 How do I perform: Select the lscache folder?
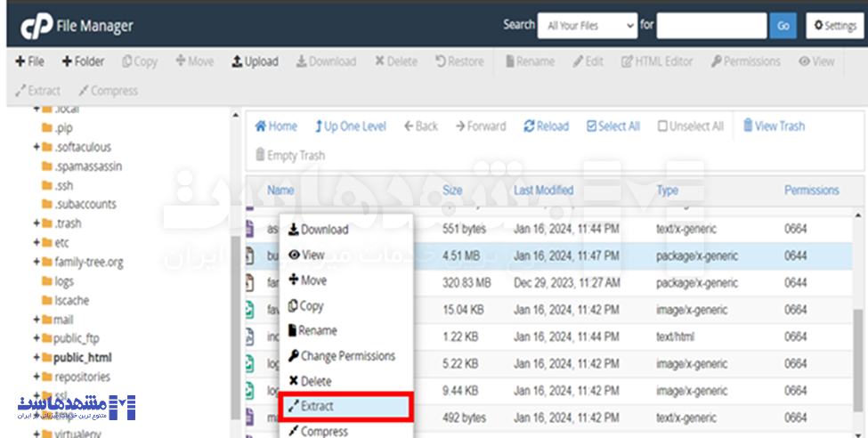[x=65, y=300]
